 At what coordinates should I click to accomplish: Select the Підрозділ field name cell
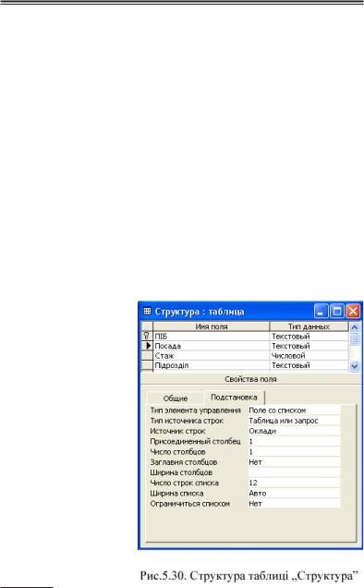pyautogui.click(x=211, y=365)
